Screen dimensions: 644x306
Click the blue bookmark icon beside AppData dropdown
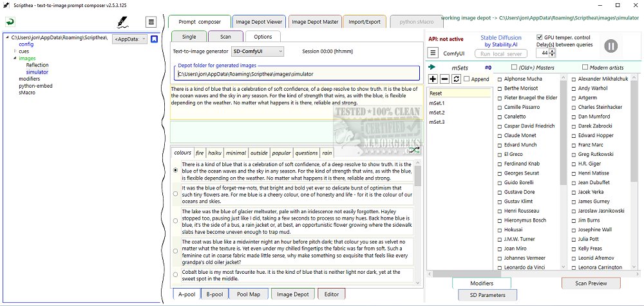(x=154, y=39)
